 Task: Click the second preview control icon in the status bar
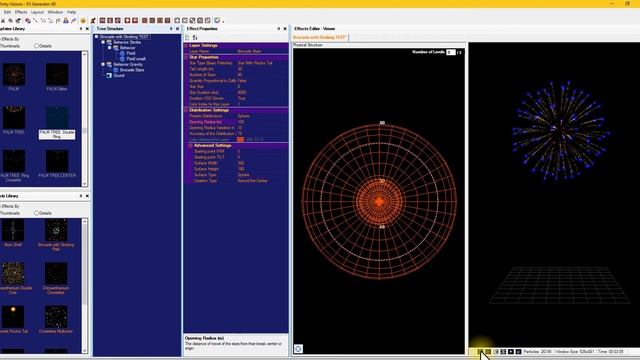click(488, 351)
